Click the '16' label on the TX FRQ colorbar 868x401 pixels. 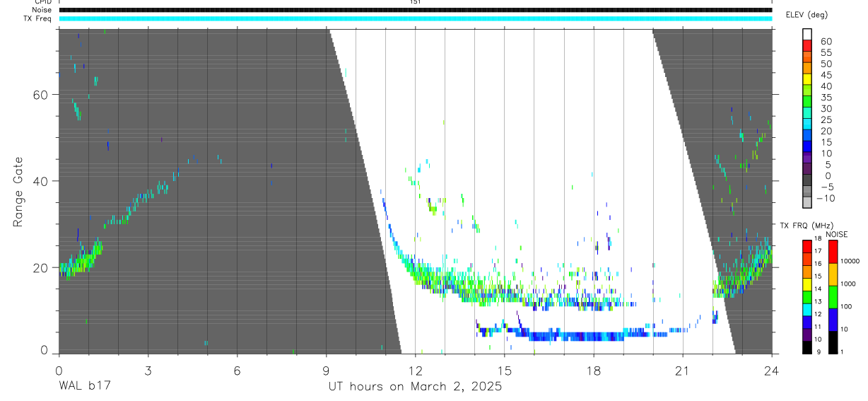[x=818, y=264]
